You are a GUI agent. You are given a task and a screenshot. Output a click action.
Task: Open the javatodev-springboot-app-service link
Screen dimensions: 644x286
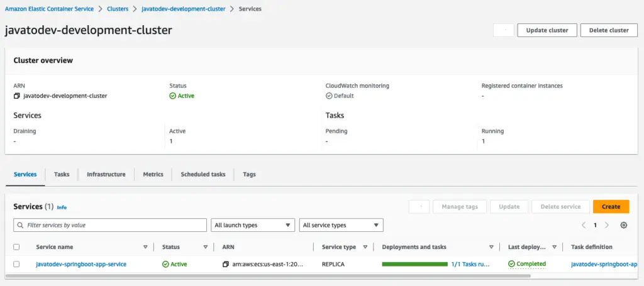[x=81, y=264]
